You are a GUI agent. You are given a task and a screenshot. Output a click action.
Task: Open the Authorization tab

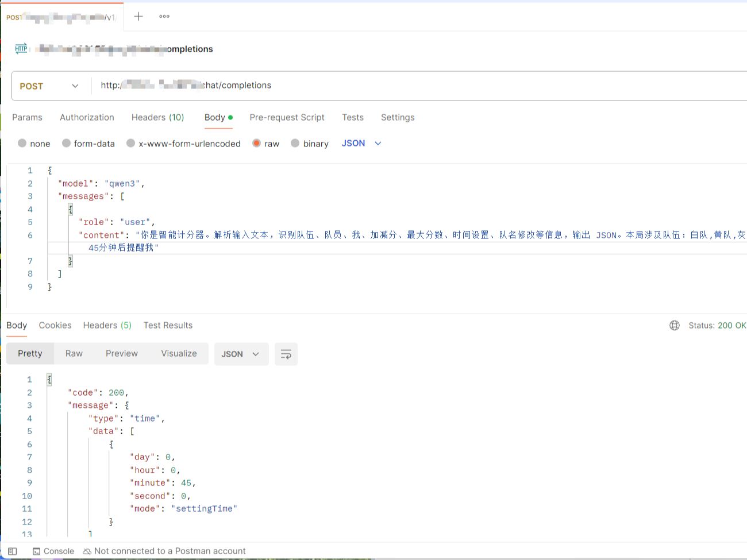(87, 117)
